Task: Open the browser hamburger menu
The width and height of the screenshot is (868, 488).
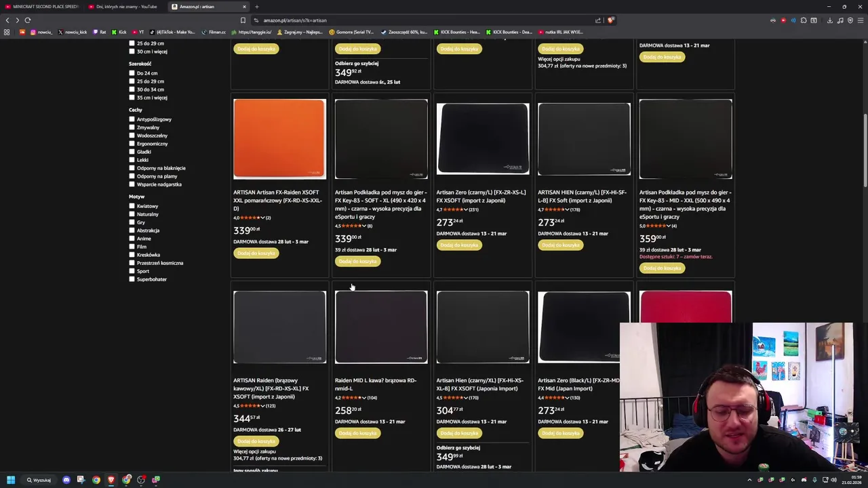Action: tap(861, 20)
